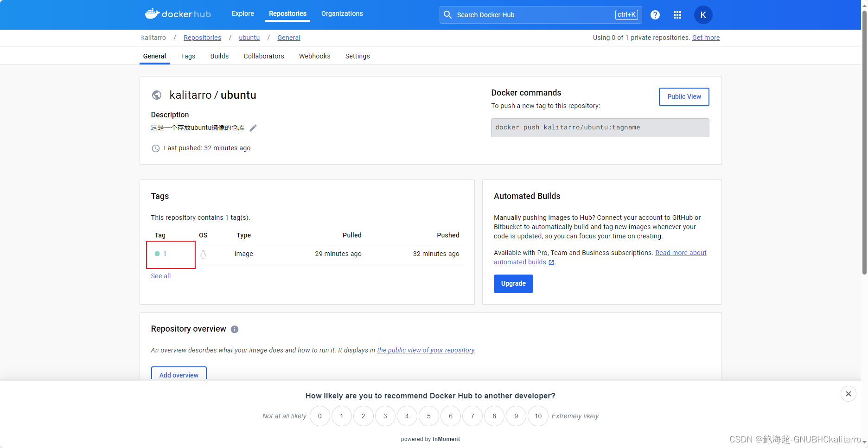Click the globe public repository icon

point(157,95)
